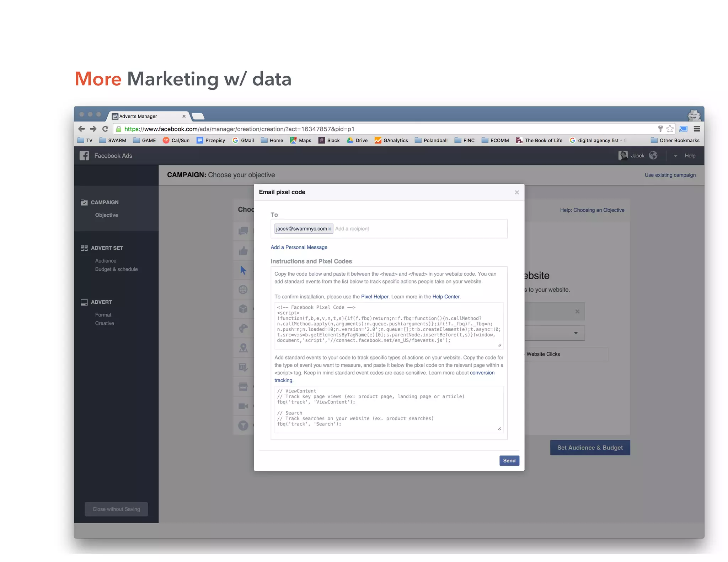Select the video views camera objective icon
728x562 pixels.
(x=243, y=406)
